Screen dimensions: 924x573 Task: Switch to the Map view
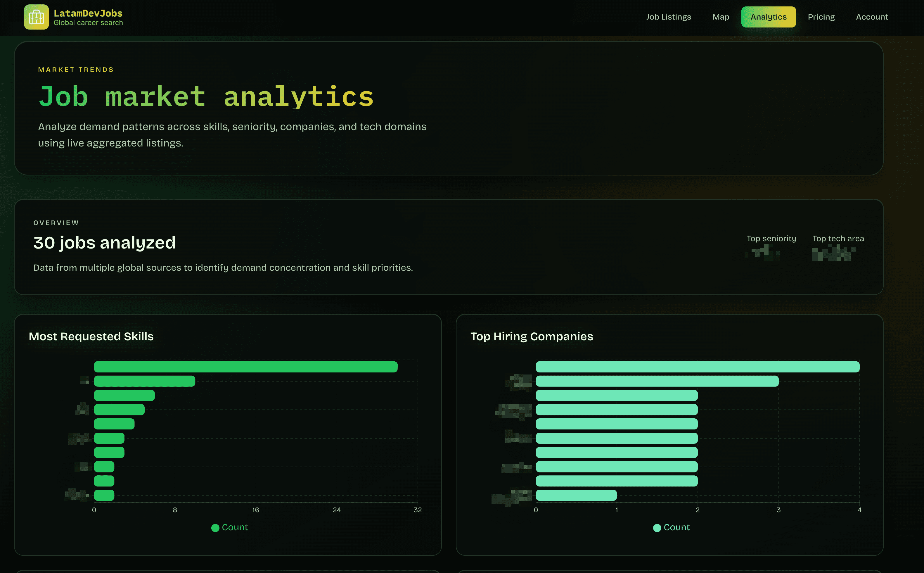coord(720,17)
